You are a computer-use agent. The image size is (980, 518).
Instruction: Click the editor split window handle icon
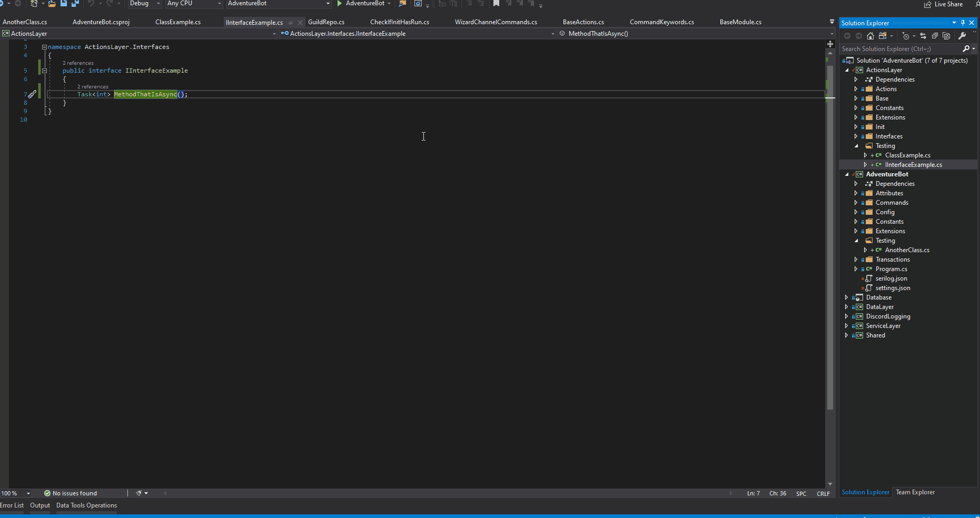click(830, 44)
